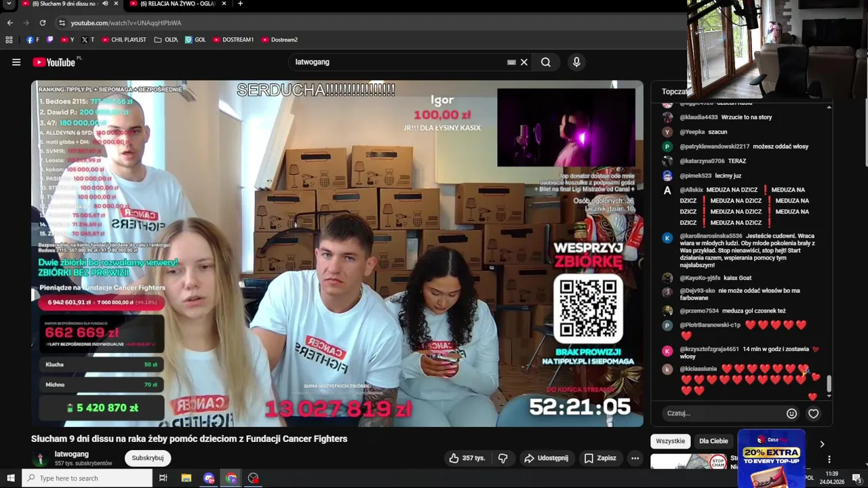Open the Windows notification center

[856, 479]
